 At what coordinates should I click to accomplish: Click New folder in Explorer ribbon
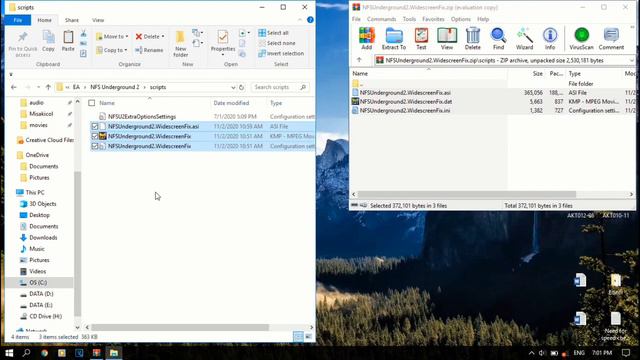coord(180,43)
